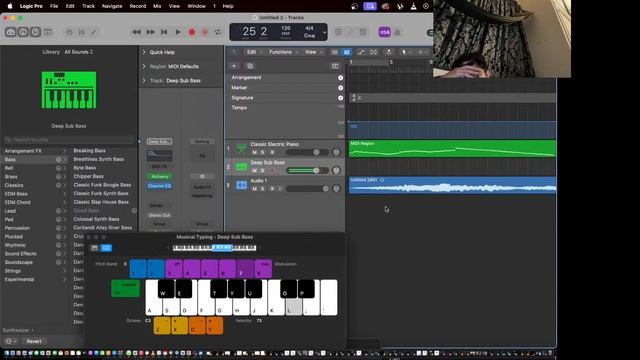
Task: Go to beginning with the transport button
Action: 164,32
